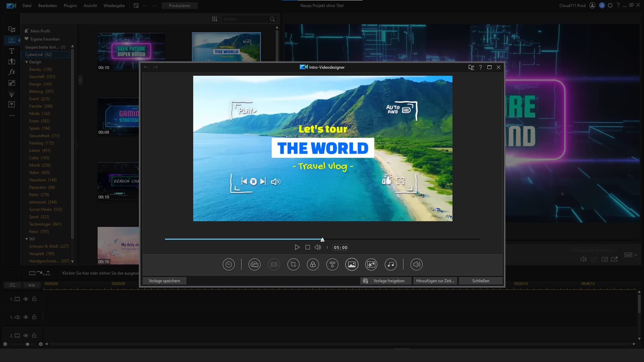The image size is (644, 362).
Task: Select the Reise (797) category
Action: [39, 232]
